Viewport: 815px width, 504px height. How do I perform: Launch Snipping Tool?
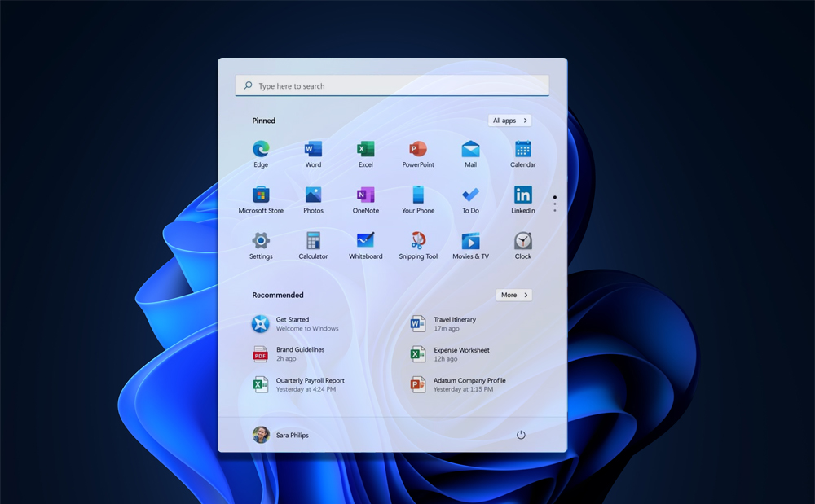click(x=418, y=246)
